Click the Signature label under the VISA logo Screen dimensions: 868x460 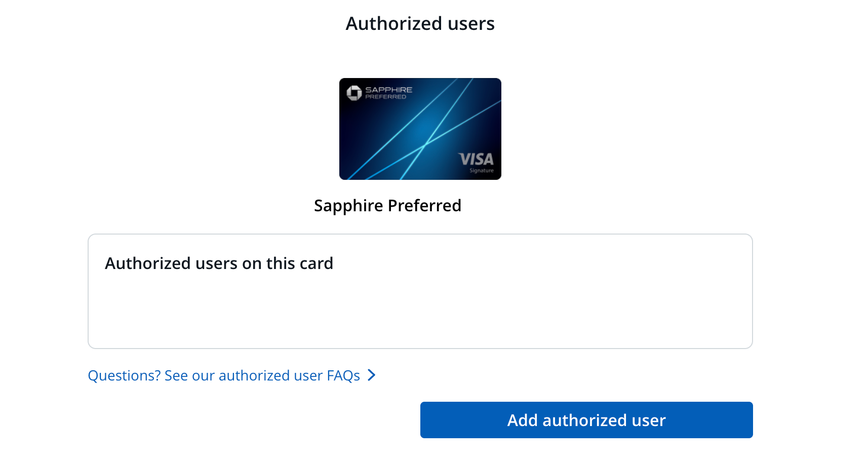click(x=482, y=170)
